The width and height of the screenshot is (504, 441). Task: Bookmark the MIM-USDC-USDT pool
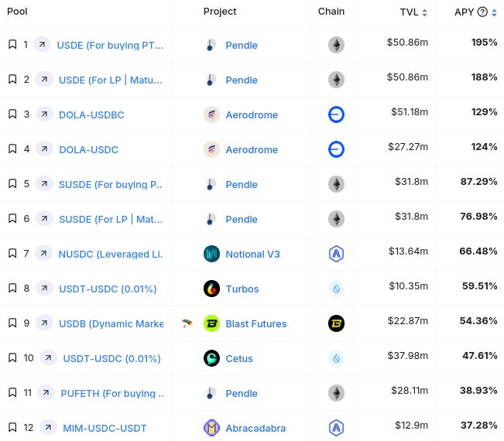pyautogui.click(x=12, y=428)
